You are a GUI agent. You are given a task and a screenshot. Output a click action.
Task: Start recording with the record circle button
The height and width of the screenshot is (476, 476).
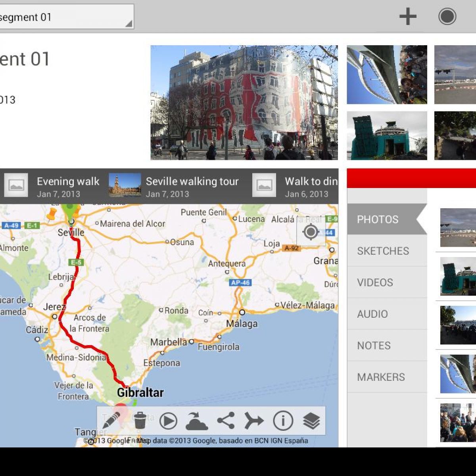coord(447,17)
